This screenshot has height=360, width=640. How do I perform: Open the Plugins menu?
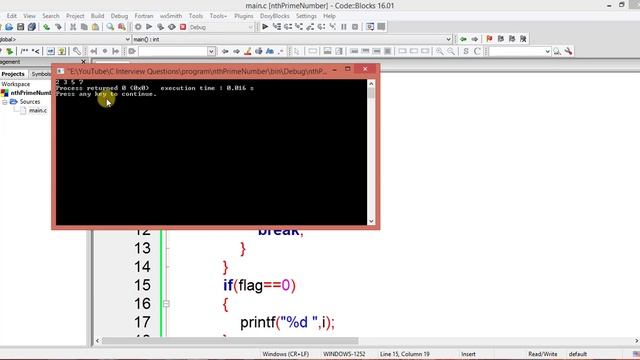(244, 16)
